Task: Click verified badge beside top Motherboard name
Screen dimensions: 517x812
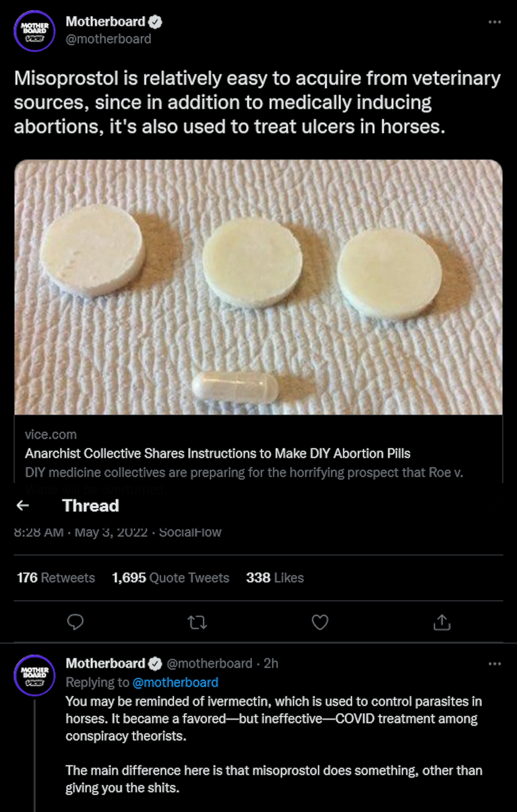Action: [x=155, y=22]
